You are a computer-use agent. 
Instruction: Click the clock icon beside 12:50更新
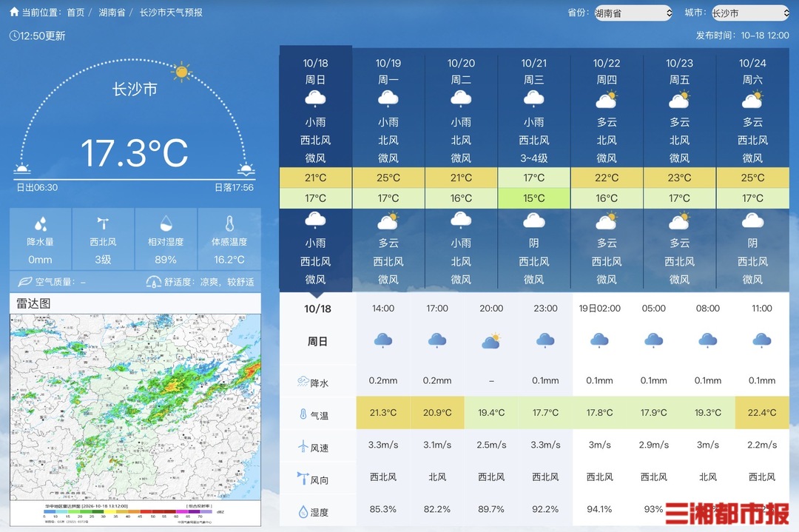(x=14, y=36)
